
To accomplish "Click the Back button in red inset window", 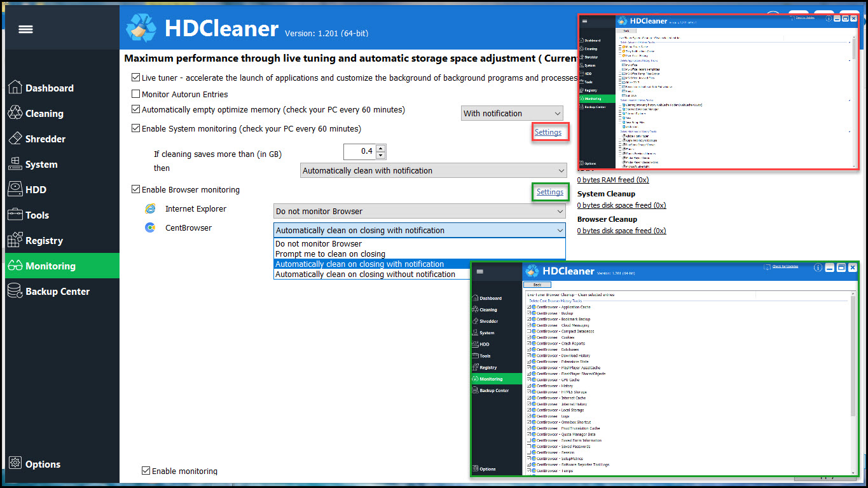I will pyautogui.click(x=626, y=30).
